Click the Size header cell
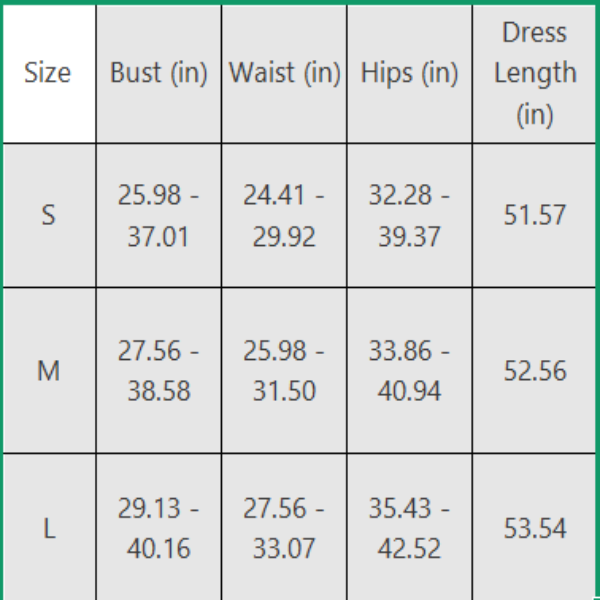600x600 pixels. click(x=48, y=73)
